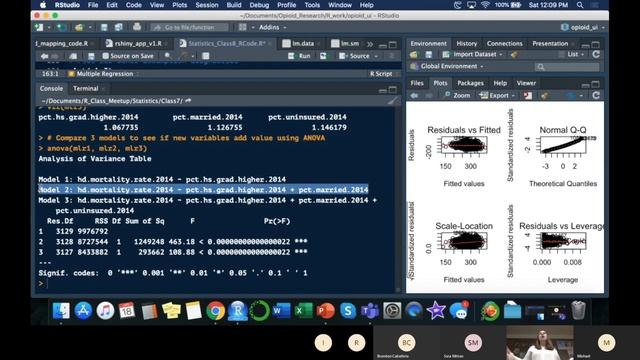
Task: Jump to section via Multiple Regression menu
Action: 104,74
